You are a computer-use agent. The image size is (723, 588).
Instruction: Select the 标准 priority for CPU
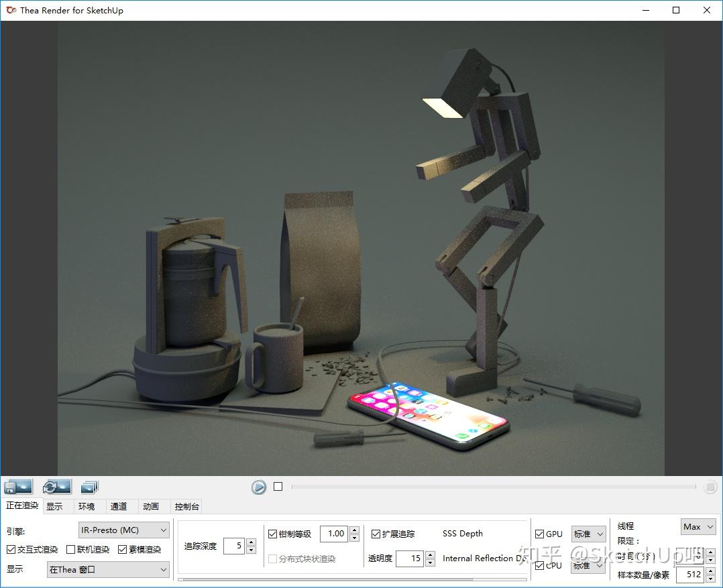(587, 565)
